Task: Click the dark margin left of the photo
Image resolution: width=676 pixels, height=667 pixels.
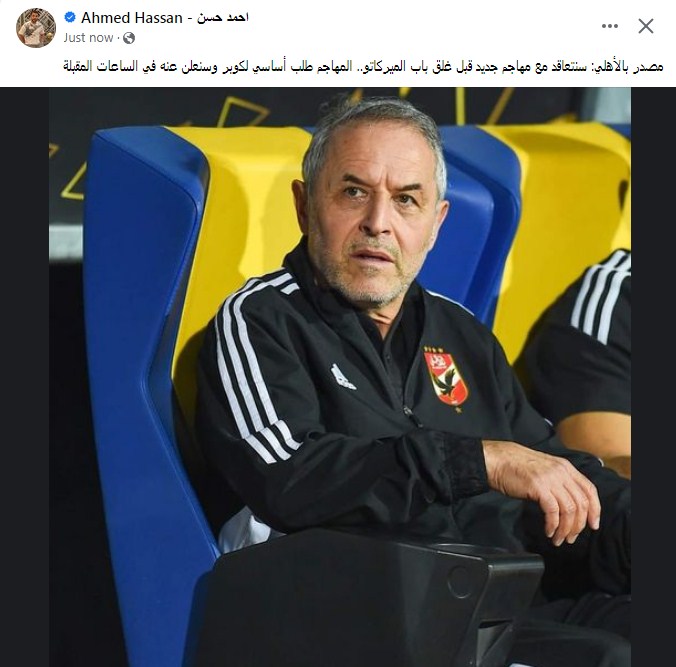Action: coord(24,377)
